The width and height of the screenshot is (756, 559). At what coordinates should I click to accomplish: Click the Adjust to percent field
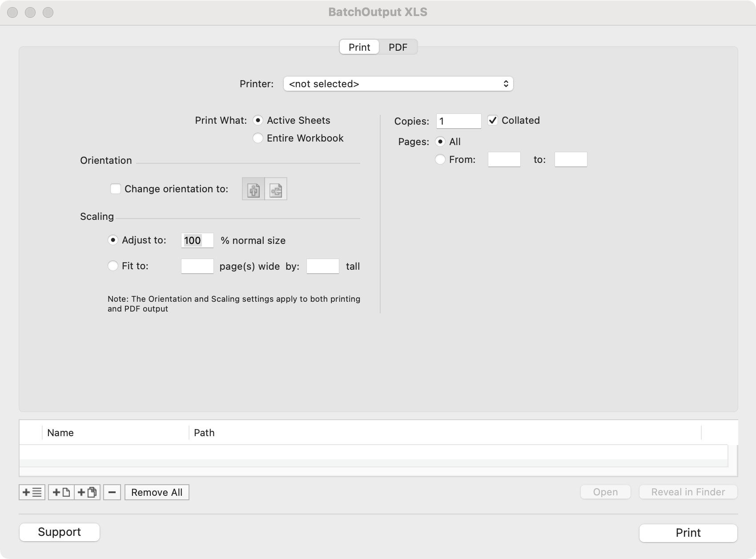197,240
